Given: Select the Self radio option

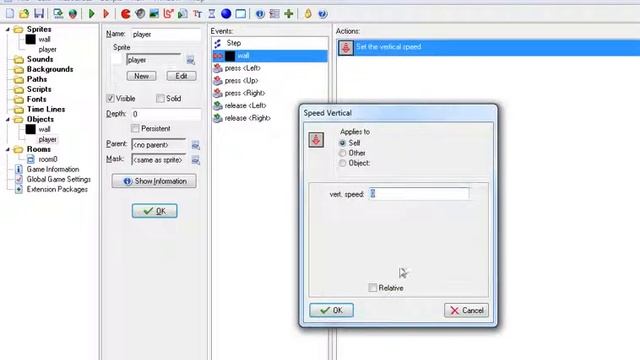Looking at the screenshot, I should [x=342, y=143].
